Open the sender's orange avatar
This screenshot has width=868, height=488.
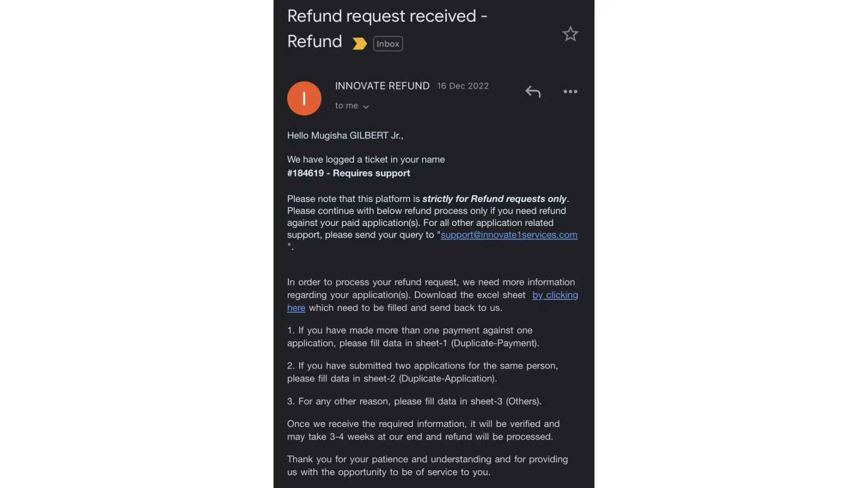tap(304, 99)
